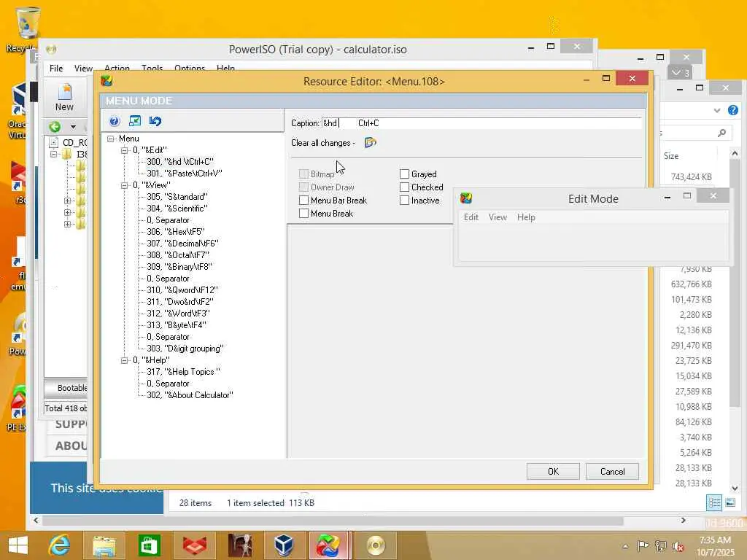
Task: Click the Explorer vertical scrollbar down arrow
Action: point(735,488)
